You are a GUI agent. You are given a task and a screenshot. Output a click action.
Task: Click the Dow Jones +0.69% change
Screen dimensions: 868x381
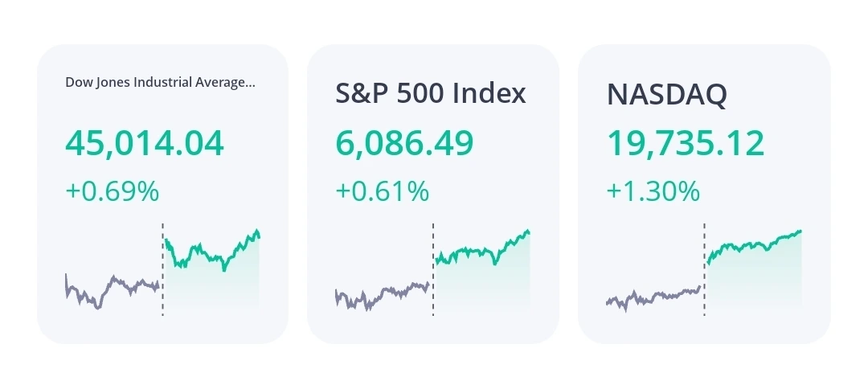point(112,191)
